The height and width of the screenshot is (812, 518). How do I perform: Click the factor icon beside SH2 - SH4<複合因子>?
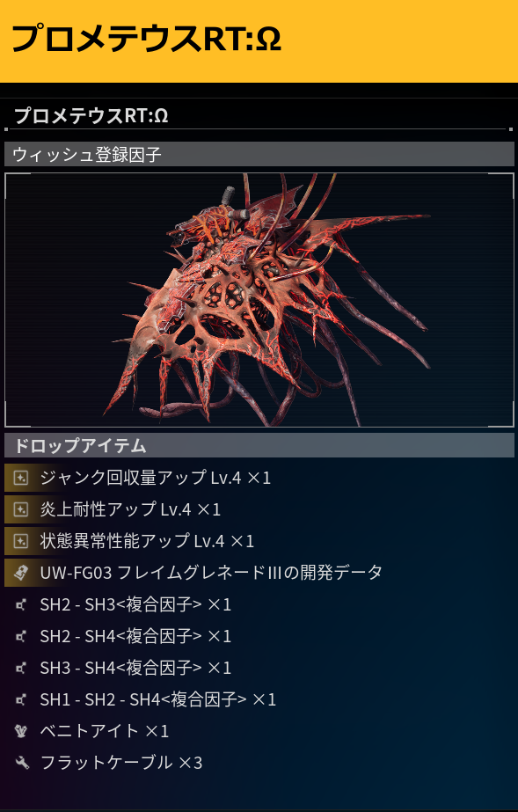coord(21,636)
